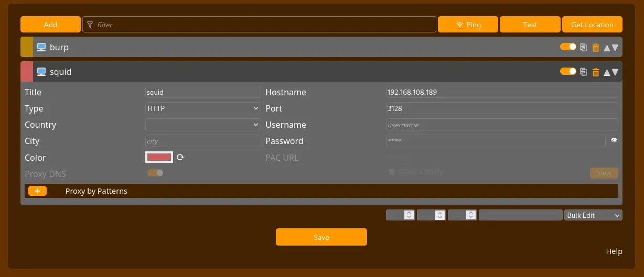Disable the burp proxy toggle
This screenshot has width=644, height=277.
[x=568, y=47]
